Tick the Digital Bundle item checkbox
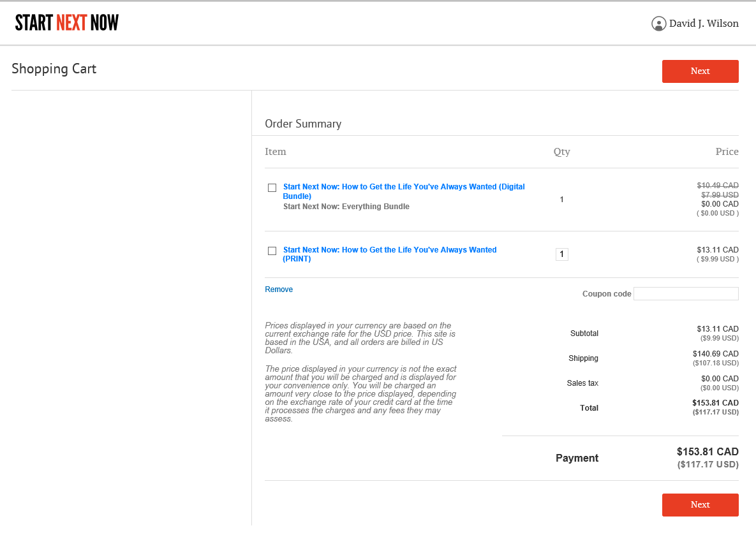 pos(272,187)
